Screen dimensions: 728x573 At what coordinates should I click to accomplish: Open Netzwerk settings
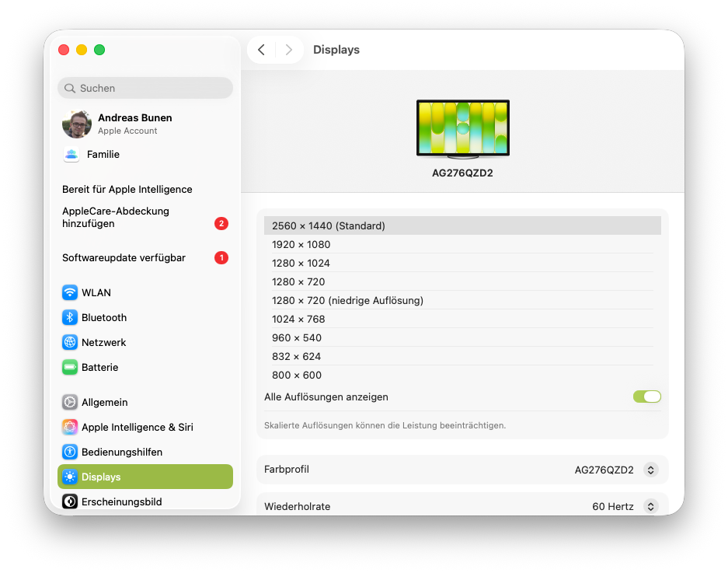tap(71, 342)
